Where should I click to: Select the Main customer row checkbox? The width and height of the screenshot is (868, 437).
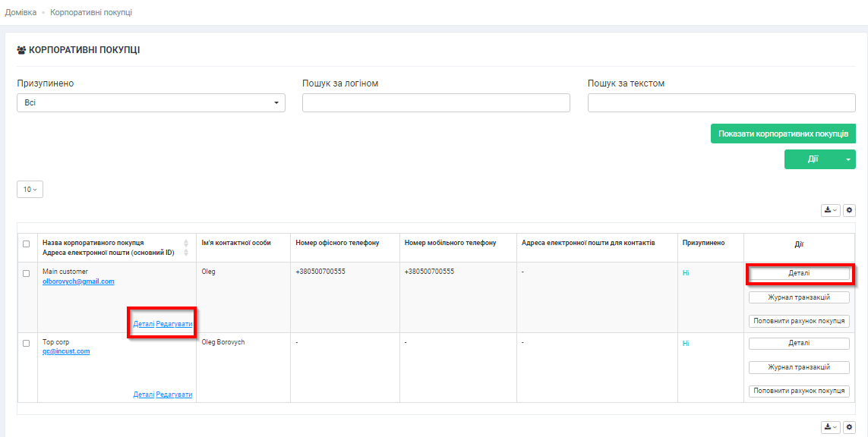27,273
